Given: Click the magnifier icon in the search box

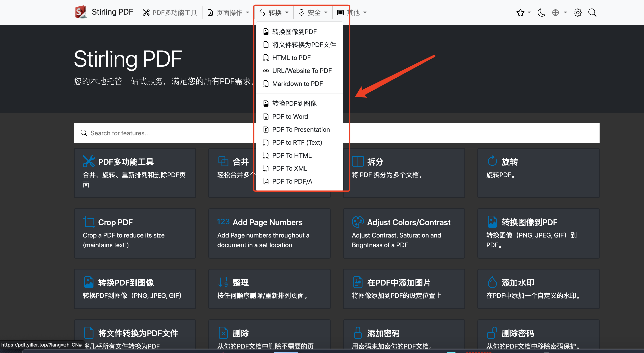Looking at the screenshot, I should pyautogui.click(x=84, y=133).
